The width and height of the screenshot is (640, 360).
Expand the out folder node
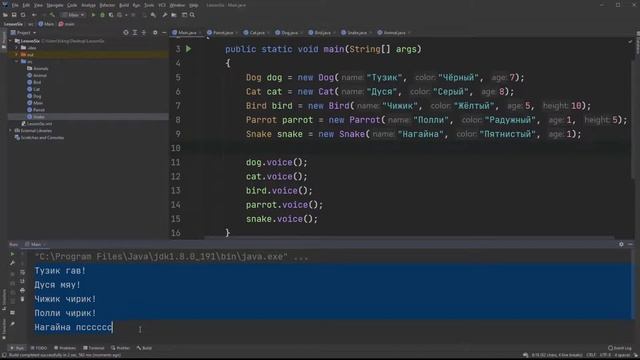[x=17, y=54]
